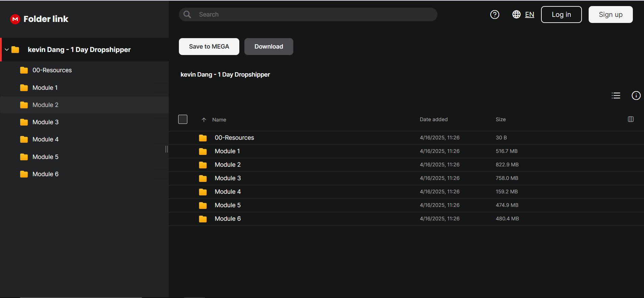
Task: Click the 758.0 MB size cell
Action: point(507,178)
